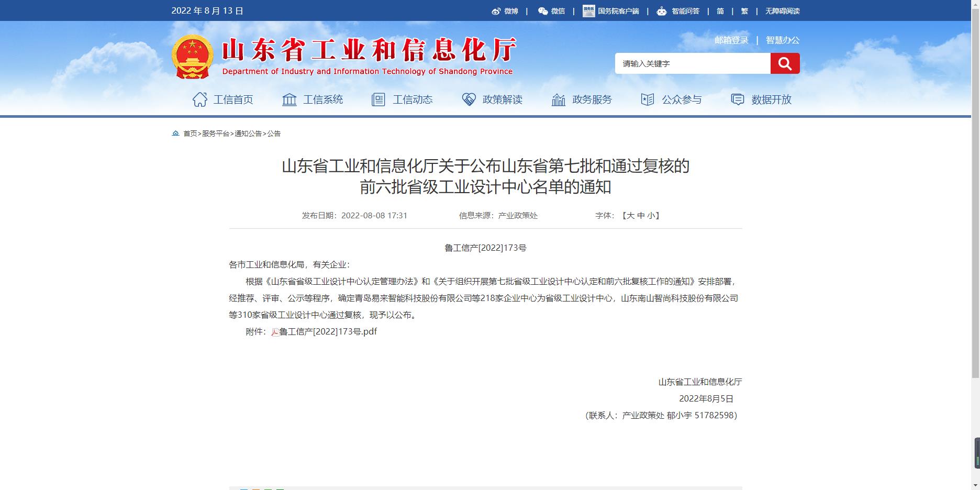
Task: Click the keyword search input field
Action: (692, 63)
